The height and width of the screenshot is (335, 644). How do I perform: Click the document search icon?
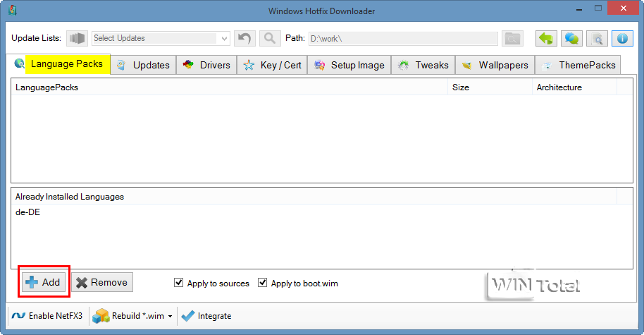click(x=597, y=38)
